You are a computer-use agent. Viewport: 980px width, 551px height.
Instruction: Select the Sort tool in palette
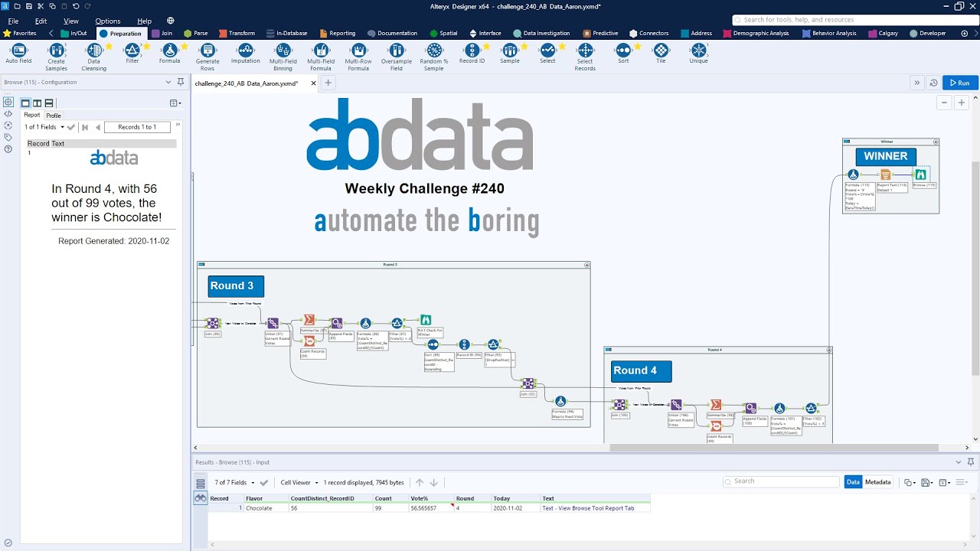[x=623, y=54]
